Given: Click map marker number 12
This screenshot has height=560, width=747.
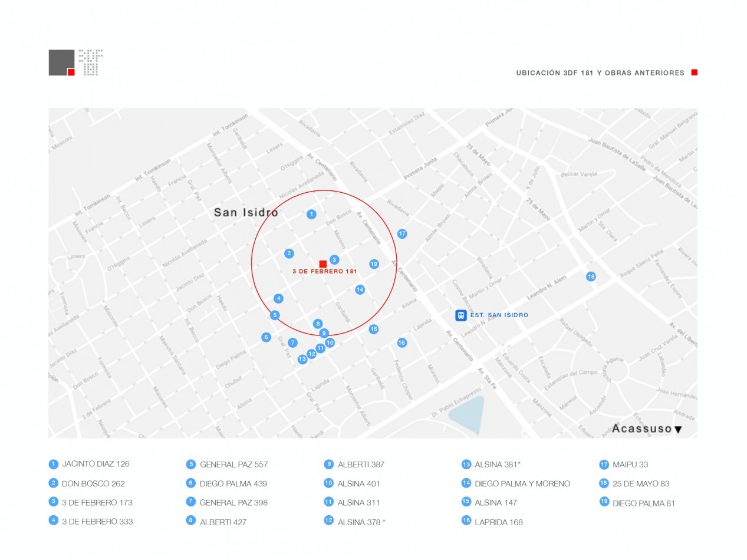Looking at the screenshot, I should coord(311,354).
